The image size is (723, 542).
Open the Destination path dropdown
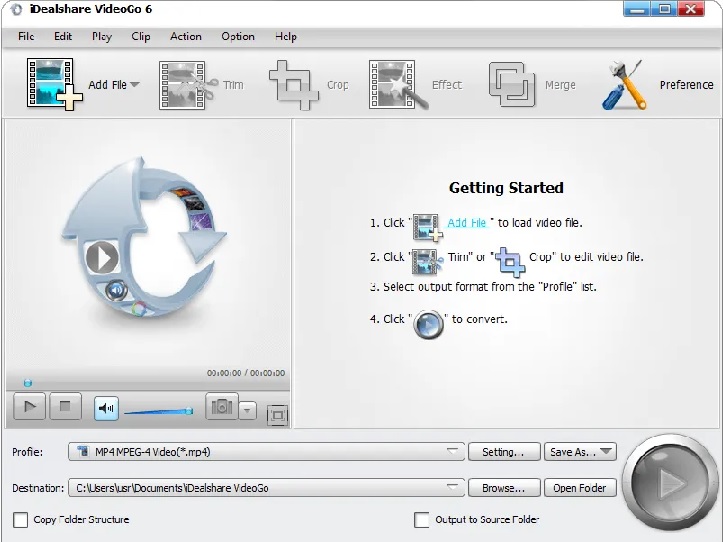click(454, 488)
